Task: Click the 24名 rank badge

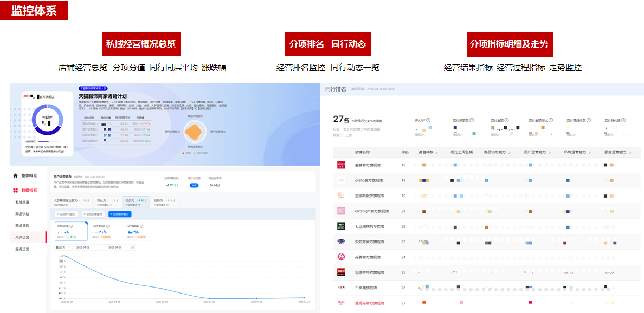Action: (x=194, y=185)
